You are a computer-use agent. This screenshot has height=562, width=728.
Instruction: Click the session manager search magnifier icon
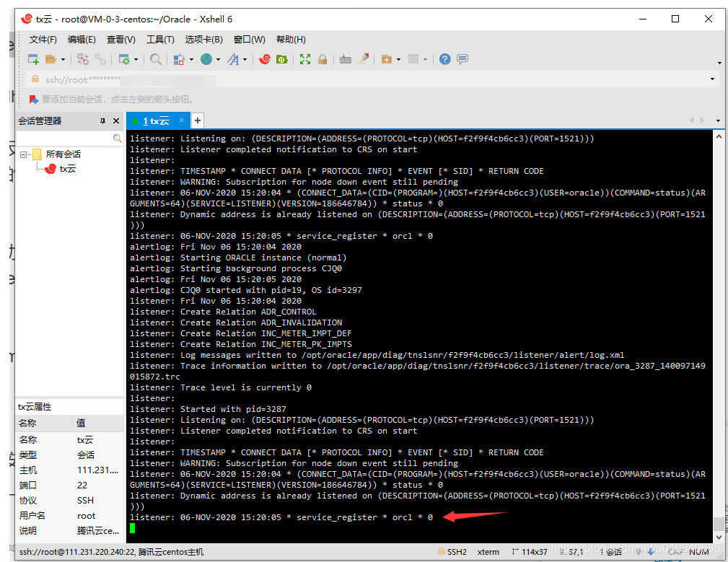[117, 139]
